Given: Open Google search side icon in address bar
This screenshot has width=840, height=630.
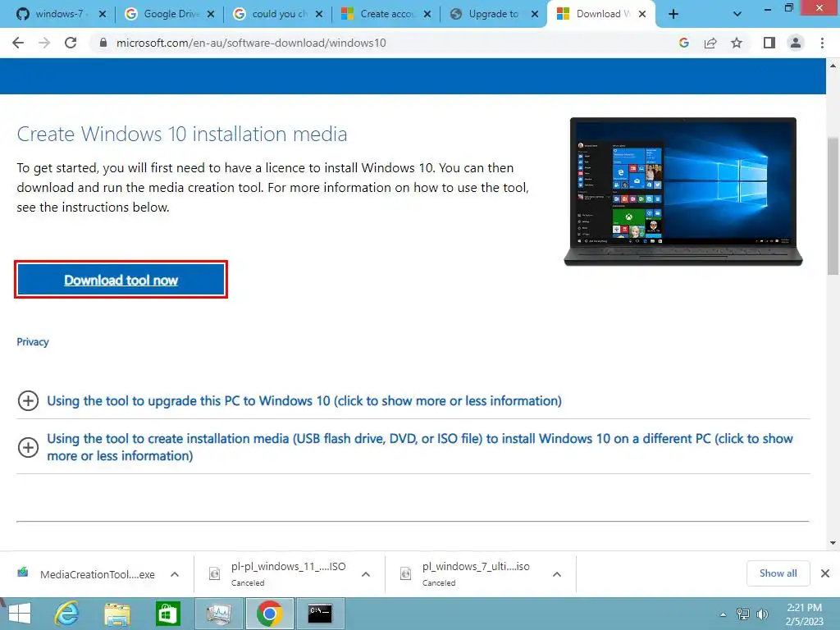Looking at the screenshot, I should [x=684, y=43].
